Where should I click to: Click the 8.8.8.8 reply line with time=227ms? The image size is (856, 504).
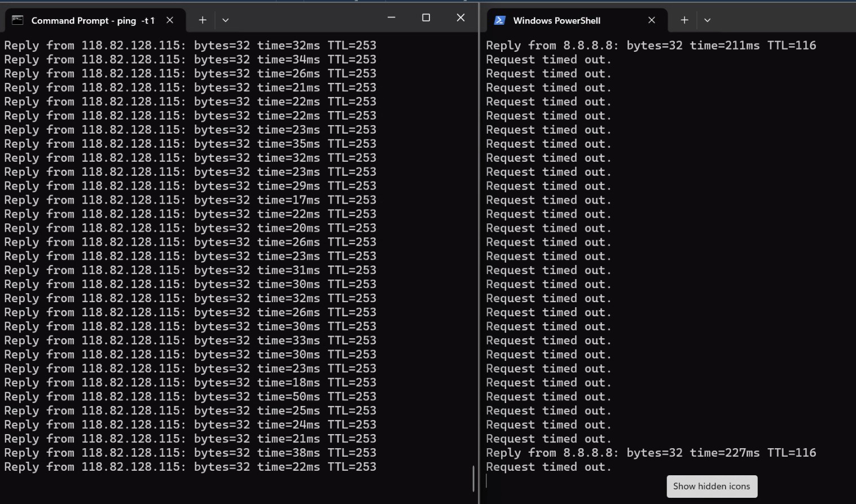point(651,453)
